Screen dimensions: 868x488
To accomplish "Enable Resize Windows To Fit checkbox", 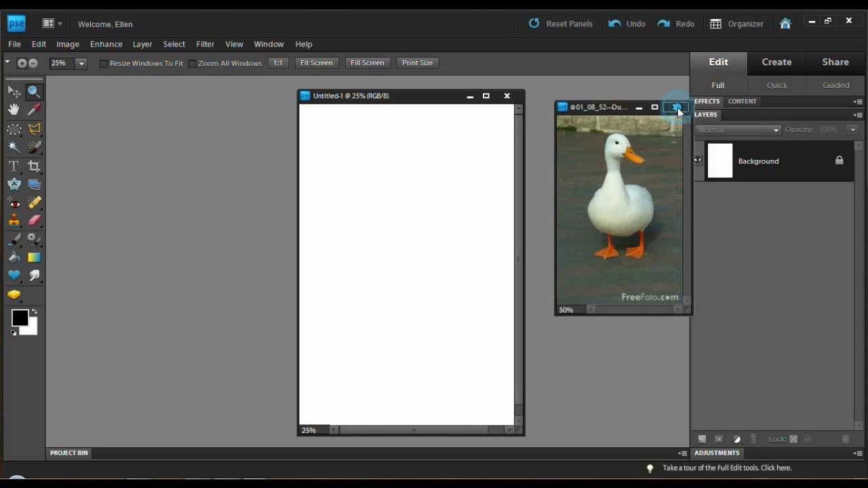I will (104, 64).
